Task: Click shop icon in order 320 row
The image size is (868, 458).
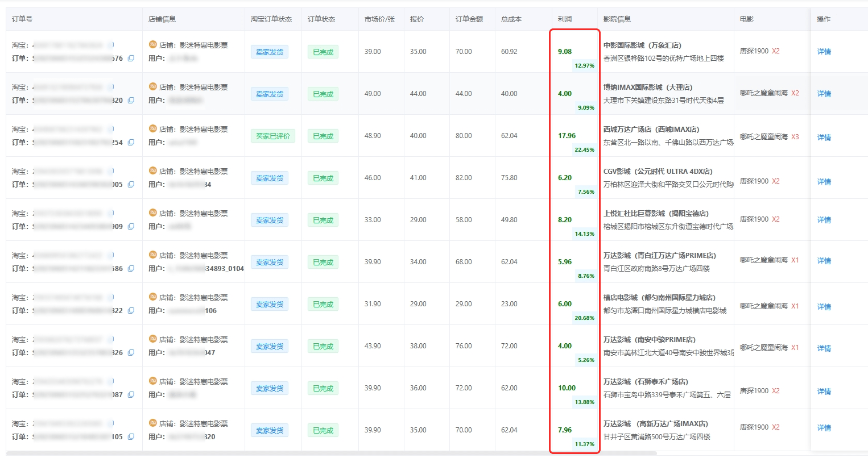Action: 152,86
